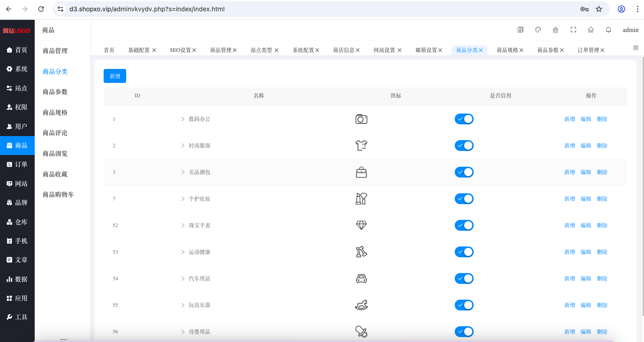
Task: Click 删除 for the 名品潮包 row
Action: tap(602, 172)
